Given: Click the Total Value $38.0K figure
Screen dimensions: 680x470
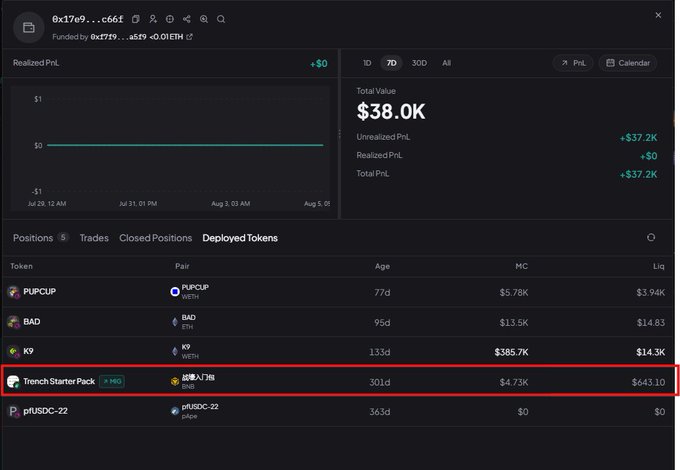Looking at the screenshot, I should tap(391, 111).
